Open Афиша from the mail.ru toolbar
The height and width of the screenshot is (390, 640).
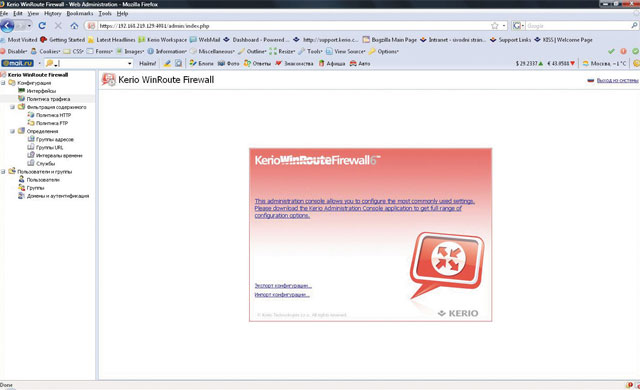click(x=332, y=63)
